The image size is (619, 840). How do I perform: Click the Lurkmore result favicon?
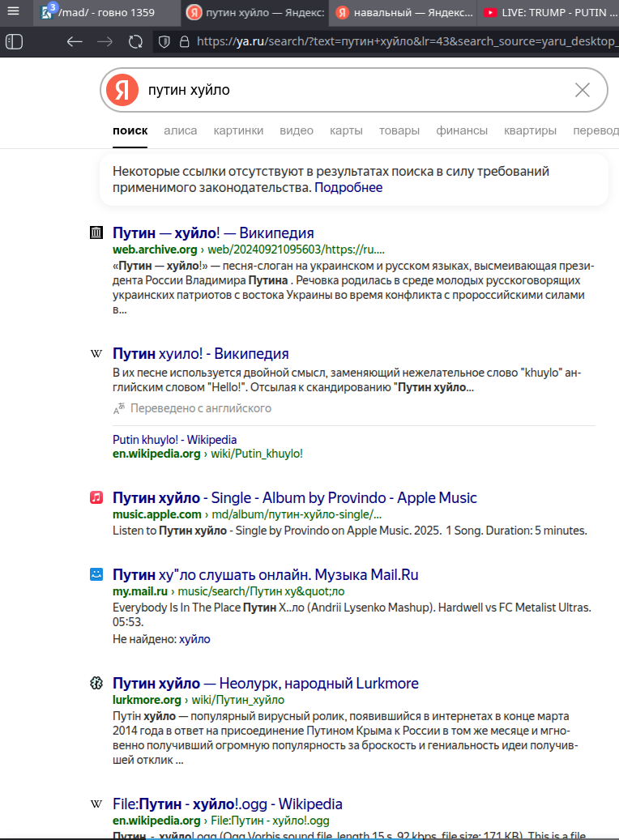96,683
